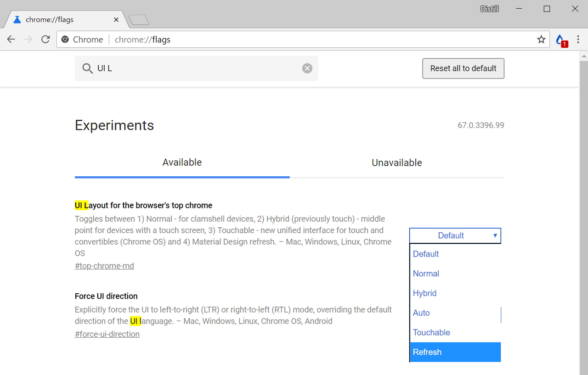
Task: Open the Distill extension icon
Action: [560, 39]
